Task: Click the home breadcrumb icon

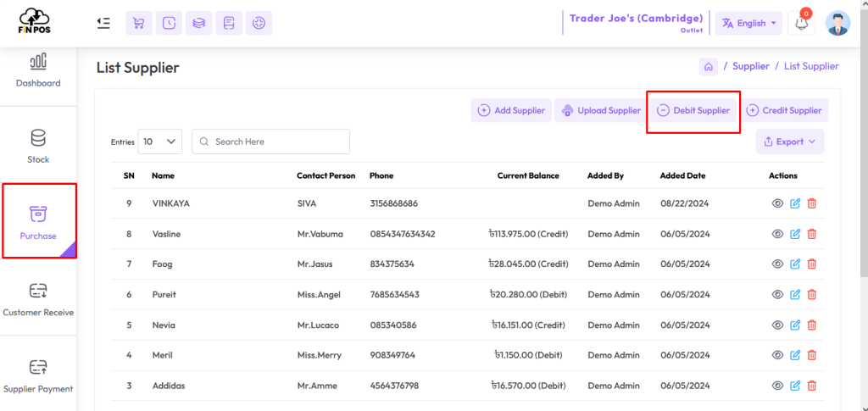Action: coord(708,66)
